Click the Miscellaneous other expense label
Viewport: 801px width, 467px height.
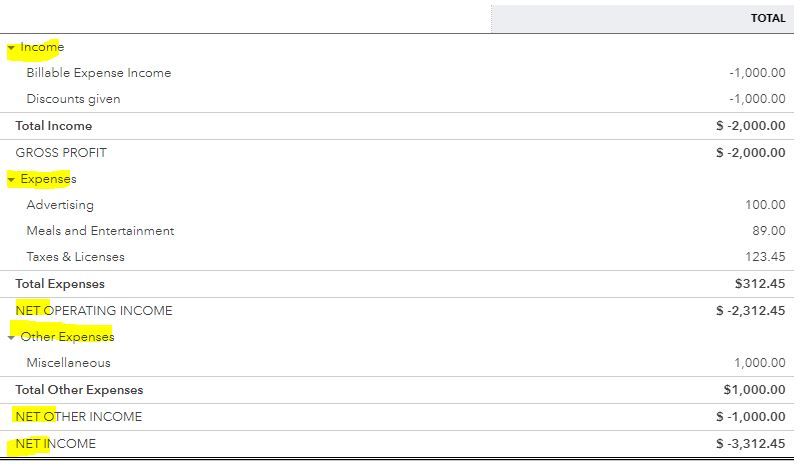[x=68, y=363]
